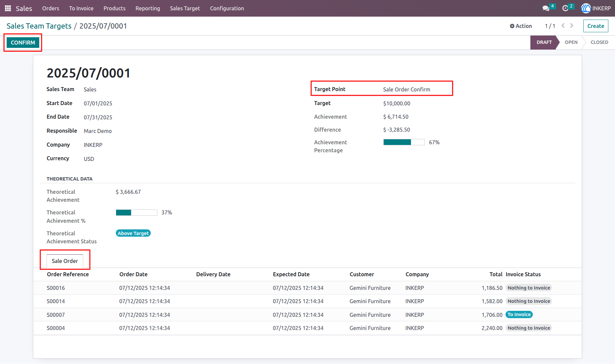Click the CONFIRM button
Viewport: 615px width, 364px height.
[x=23, y=43]
